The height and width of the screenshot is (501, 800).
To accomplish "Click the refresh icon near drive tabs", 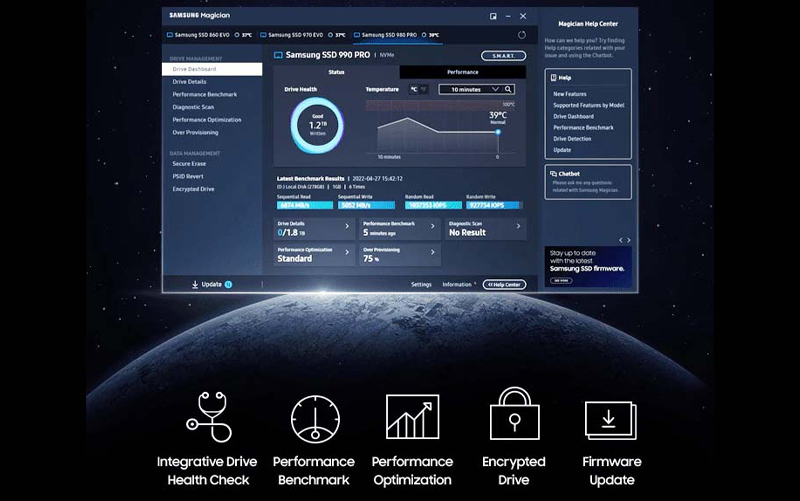I will (x=521, y=34).
